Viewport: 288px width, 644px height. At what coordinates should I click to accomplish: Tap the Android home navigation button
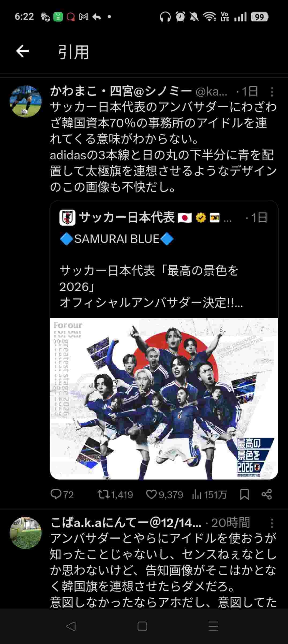(142, 626)
